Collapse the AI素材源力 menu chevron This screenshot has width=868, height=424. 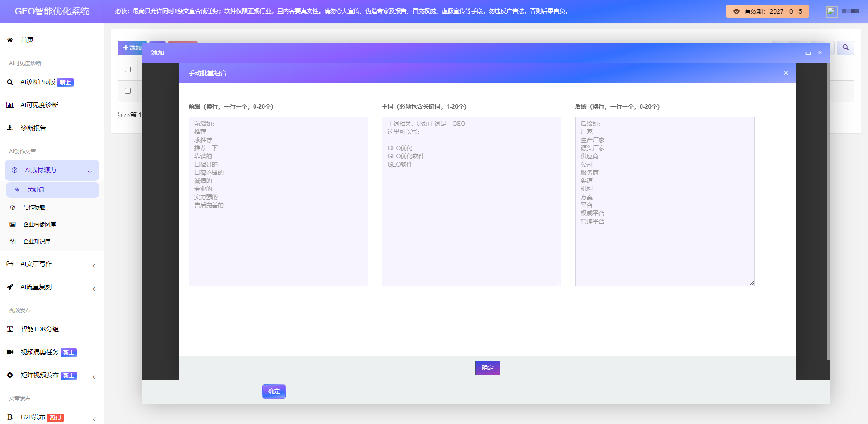(90, 172)
